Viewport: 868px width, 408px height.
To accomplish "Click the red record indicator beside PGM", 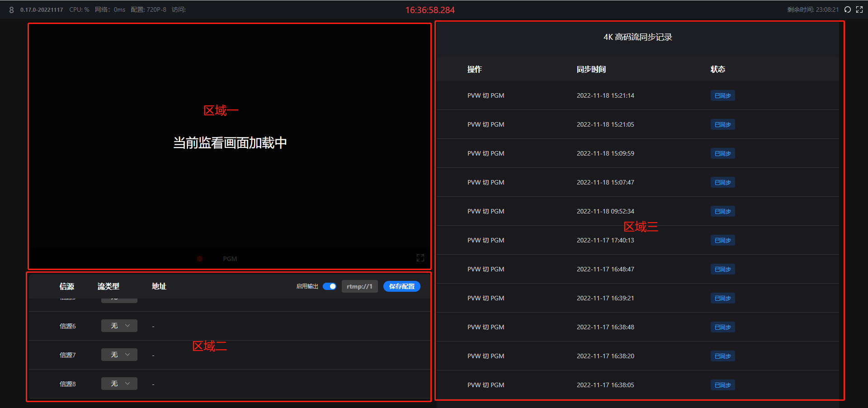I will 200,259.
